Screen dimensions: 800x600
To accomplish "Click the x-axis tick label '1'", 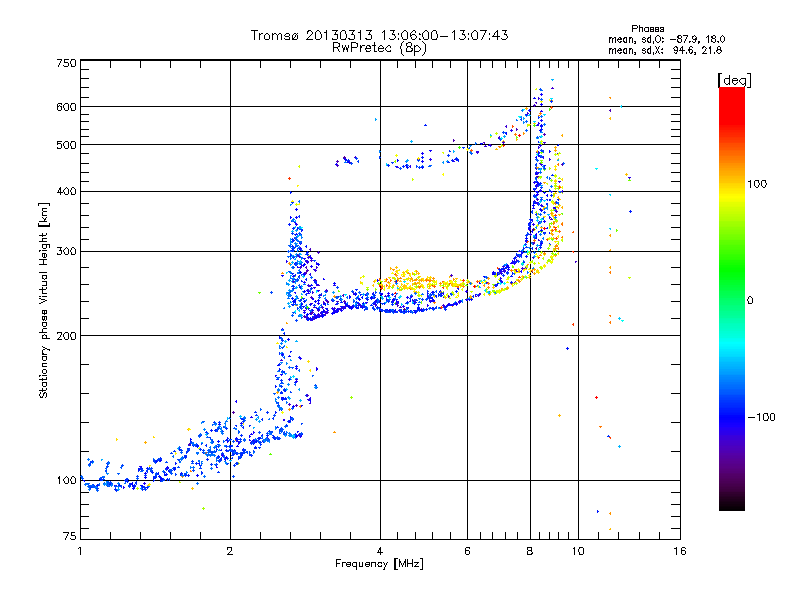I will point(80,551).
